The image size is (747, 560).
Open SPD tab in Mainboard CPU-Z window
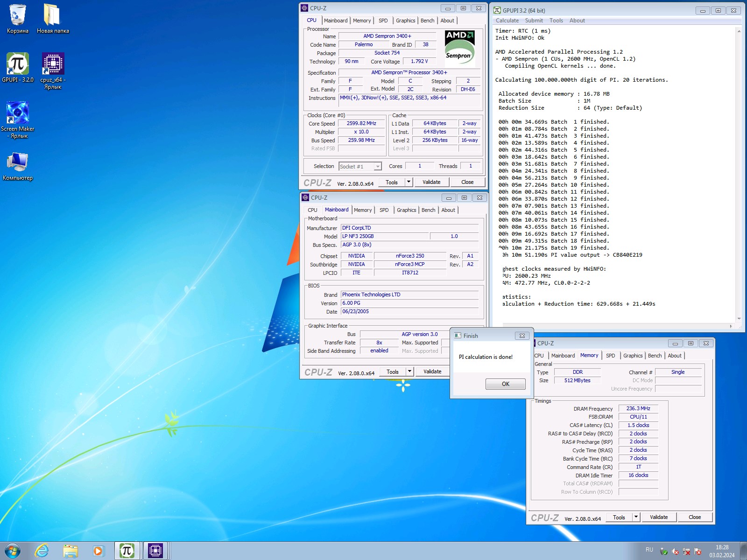[384, 210]
